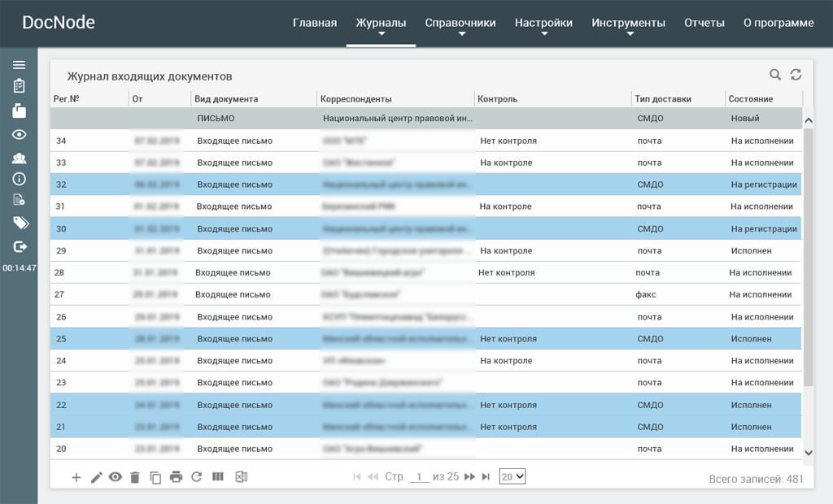
Task: Sort by the Состояние column header
Action: pyautogui.click(x=751, y=99)
